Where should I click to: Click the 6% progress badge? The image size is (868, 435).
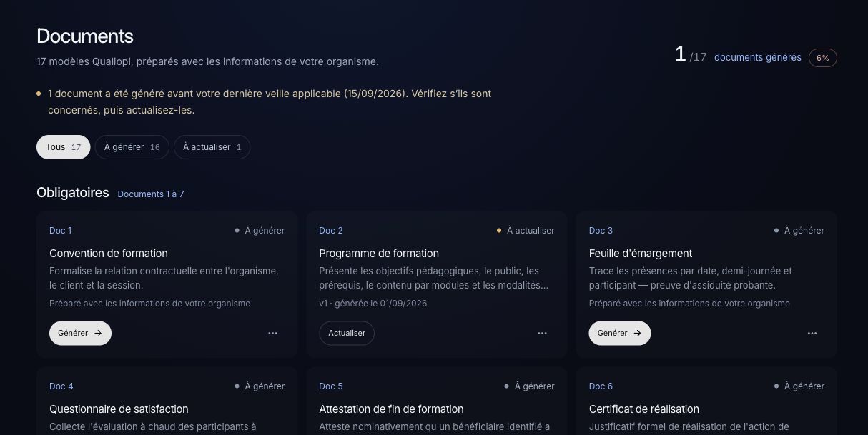pos(823,58)
